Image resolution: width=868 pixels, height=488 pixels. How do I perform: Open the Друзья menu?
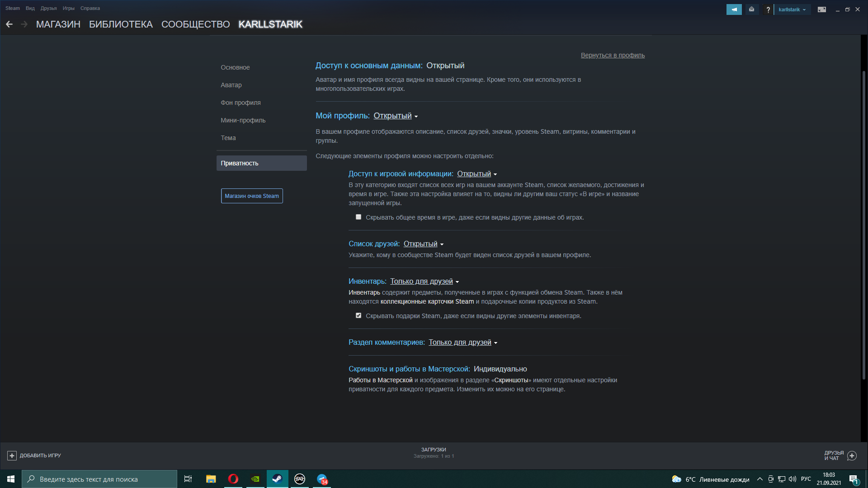(48, 8)
